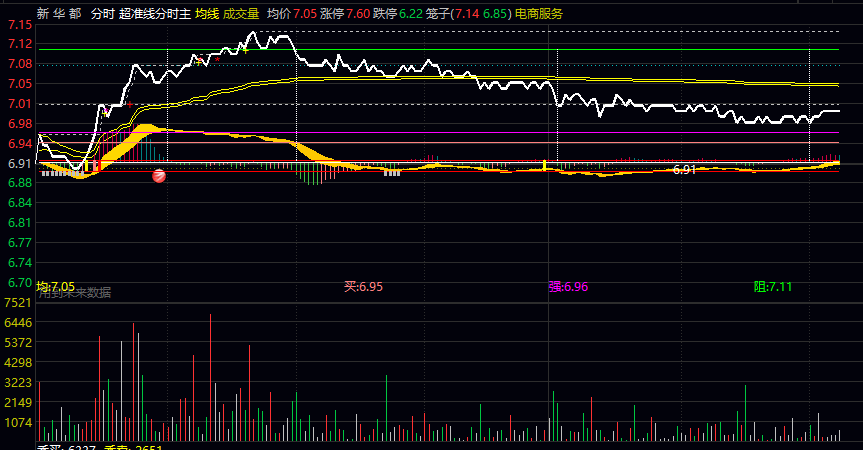The width and height of the screenshot is (863, 450).
Task: Click the 6.70 price axis label
Action: point(20,282)
